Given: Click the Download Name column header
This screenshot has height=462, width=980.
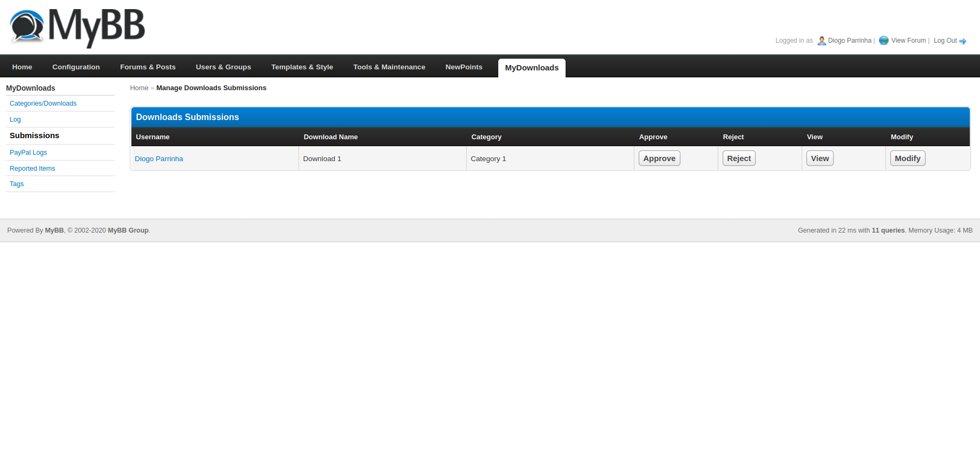Looking at the screenshot, I should point(331,137).
